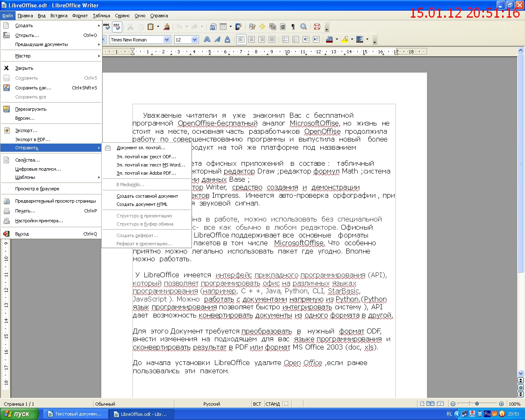Screen dimensions: 525x420
Task: Select 'Документ эл. почтой...' submenu item
Action: [147, 148]
